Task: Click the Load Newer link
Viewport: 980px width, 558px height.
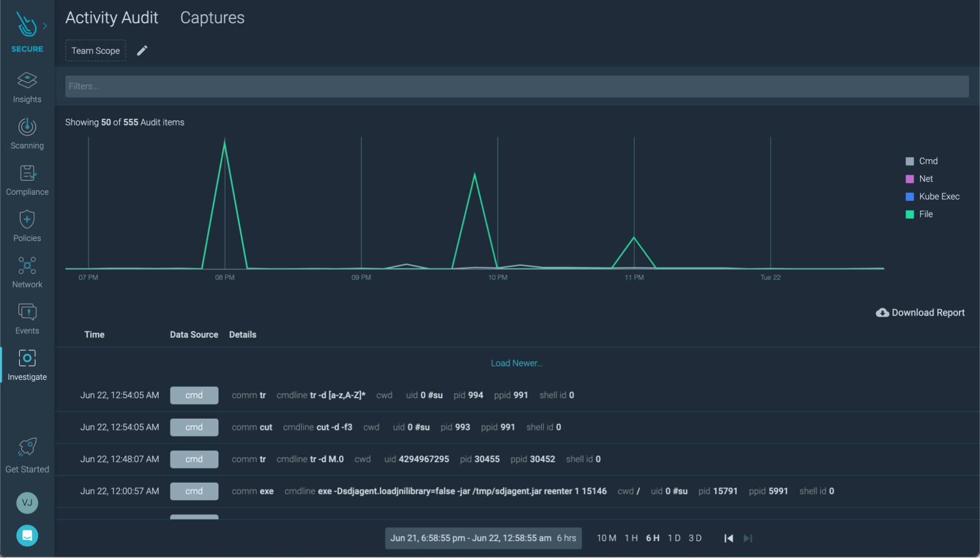Action: 517,363
